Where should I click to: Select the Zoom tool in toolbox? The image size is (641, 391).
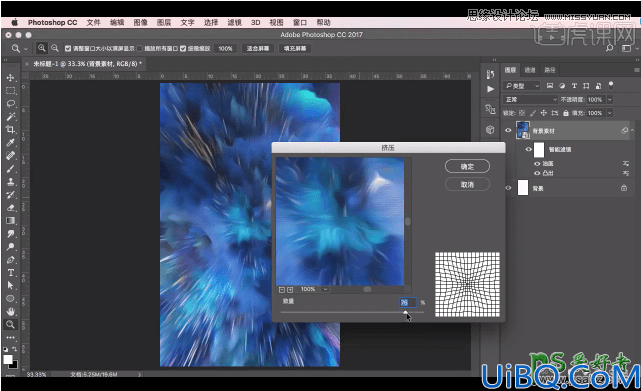11,325
